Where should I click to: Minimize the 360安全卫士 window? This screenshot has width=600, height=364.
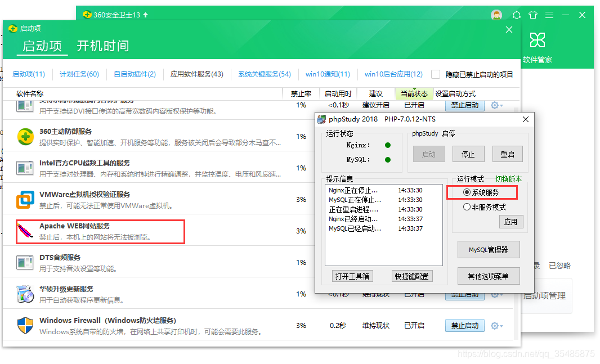[566, 15]
